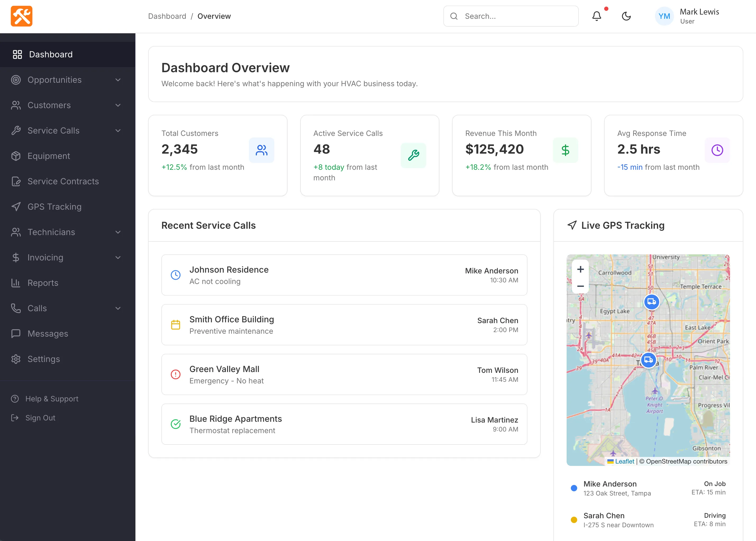Viewport: 756px width, 541px height.
Task: Toggle dark mode with the moon icon
Action: point(627,16)
